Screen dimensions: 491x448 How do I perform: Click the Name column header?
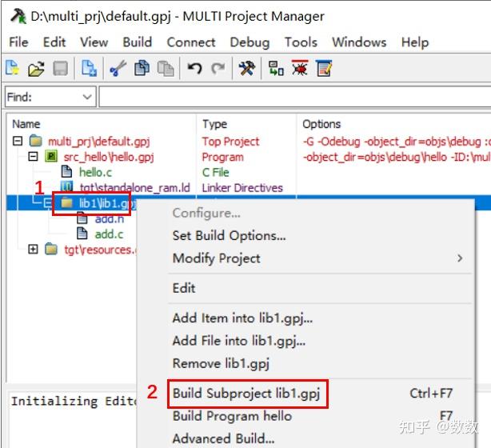pyautogui.click(x=26, y=124)
